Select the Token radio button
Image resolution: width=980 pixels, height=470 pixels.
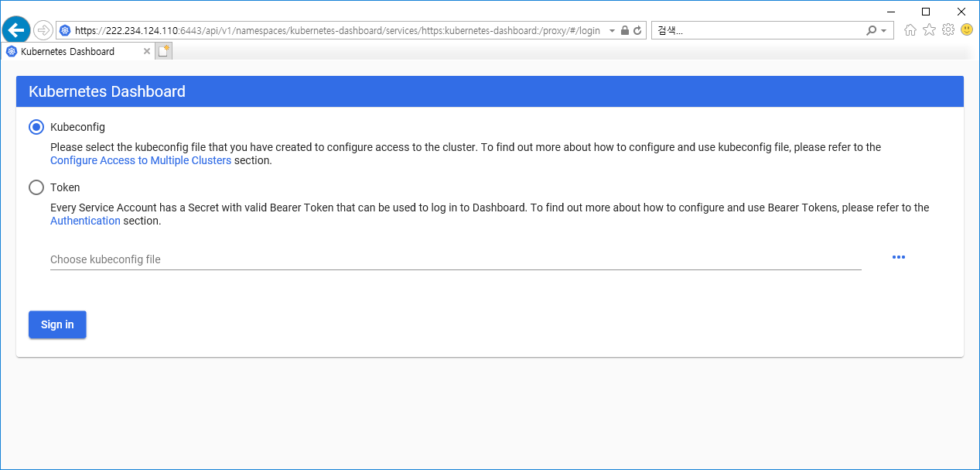coord(36,187)
